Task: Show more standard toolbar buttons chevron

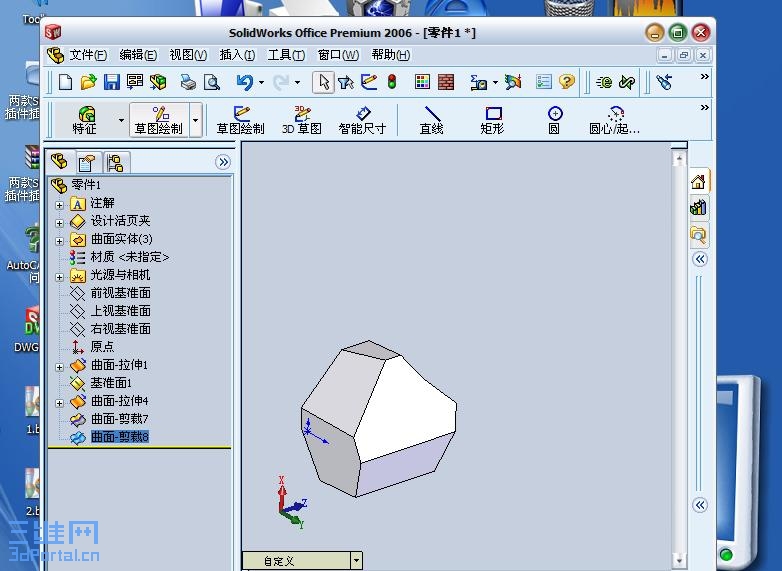Action: [704, 76]
